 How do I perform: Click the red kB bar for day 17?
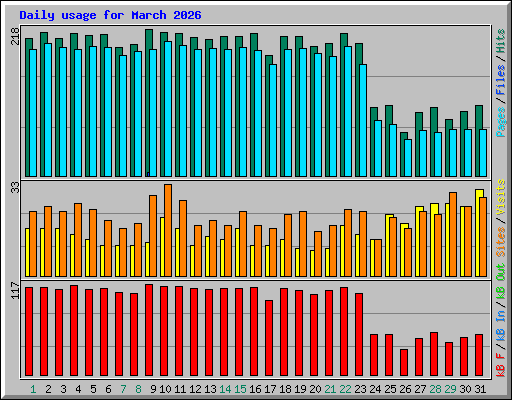pyautogui.click(x=269, y=338)
